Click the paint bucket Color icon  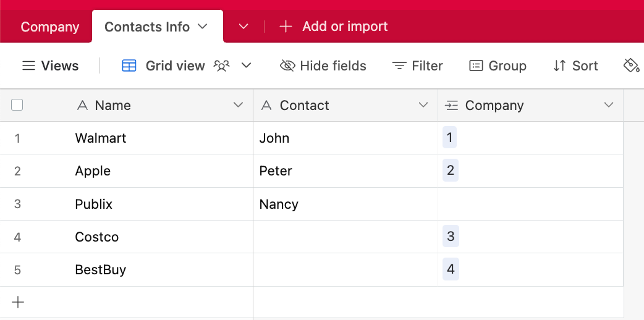click(631, 65)
